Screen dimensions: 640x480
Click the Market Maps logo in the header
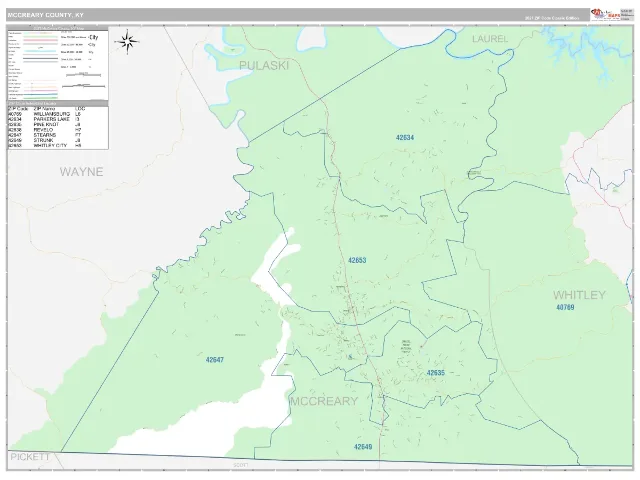(605, 15)
